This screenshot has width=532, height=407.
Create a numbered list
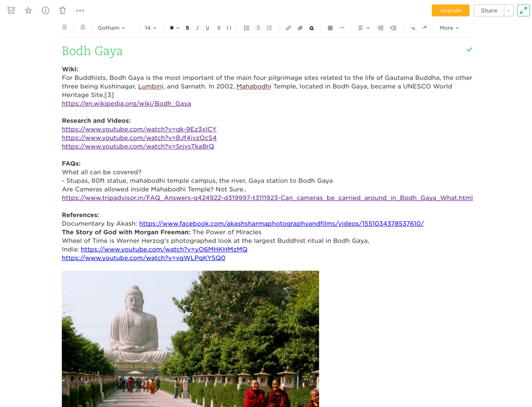269,28
